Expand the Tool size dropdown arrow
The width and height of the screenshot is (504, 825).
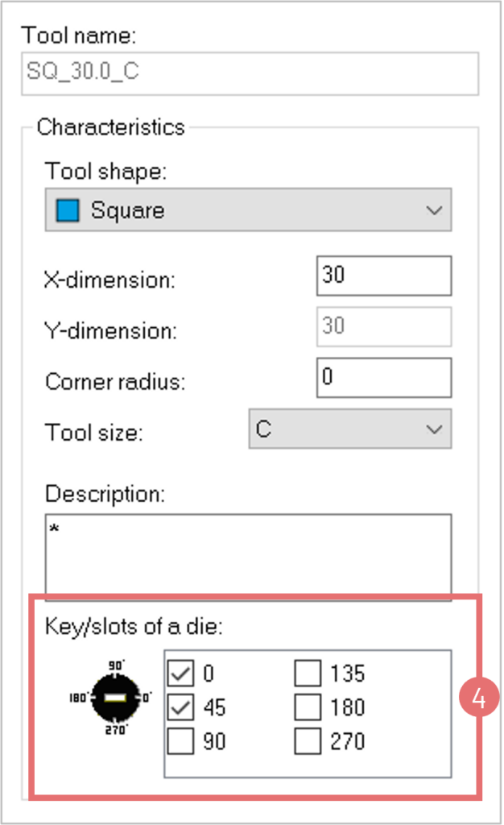[434, 429]
